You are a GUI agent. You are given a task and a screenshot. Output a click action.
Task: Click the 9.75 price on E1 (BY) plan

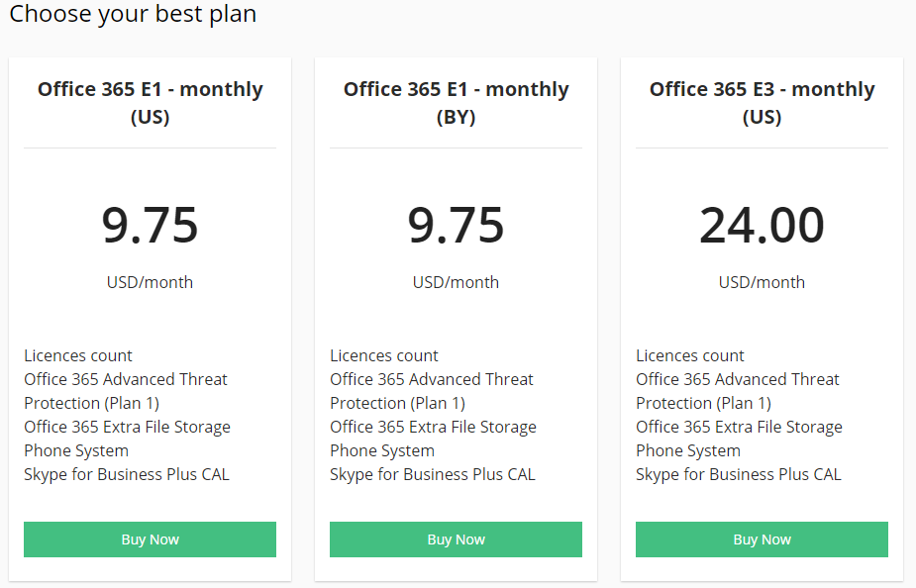[456, 226]
